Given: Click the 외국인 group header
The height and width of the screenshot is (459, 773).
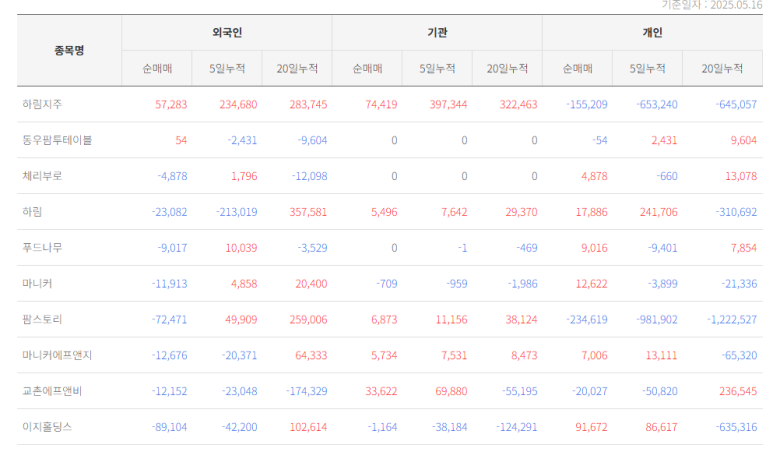Looking at the screenshot, I should 227,33.
